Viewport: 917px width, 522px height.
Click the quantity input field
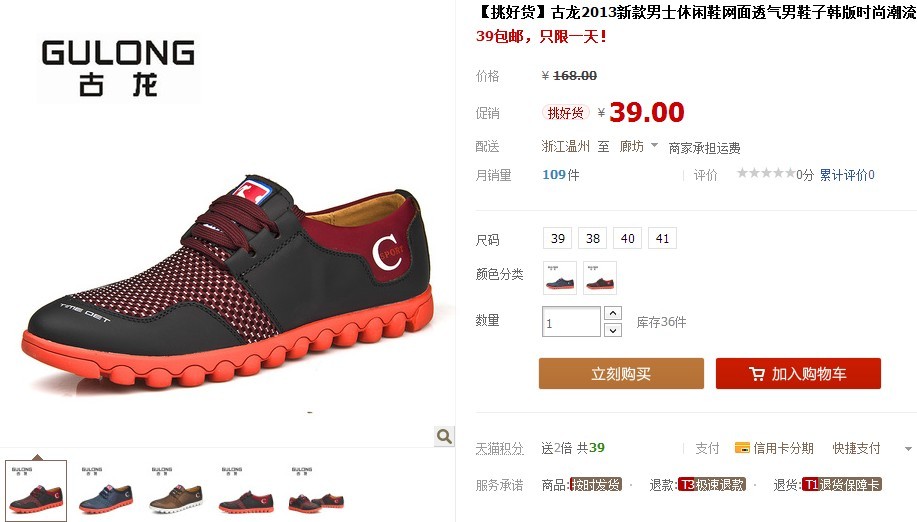coord(571,322)
